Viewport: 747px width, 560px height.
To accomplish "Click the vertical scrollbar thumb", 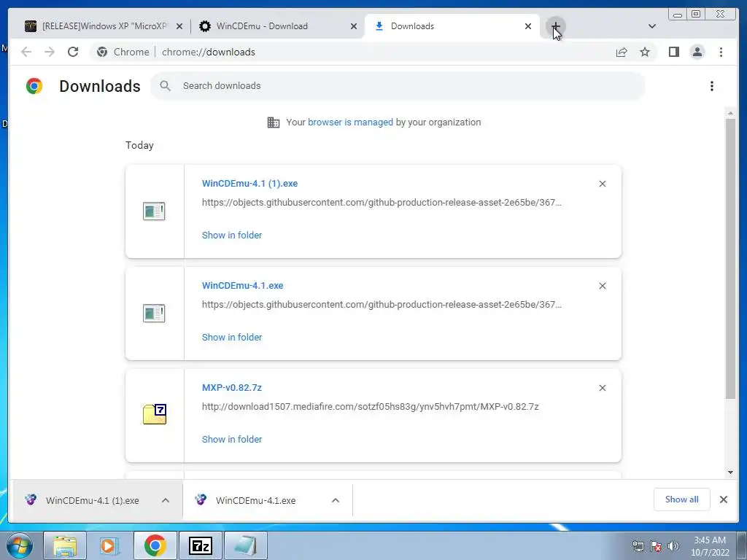I will pos(730,259).
